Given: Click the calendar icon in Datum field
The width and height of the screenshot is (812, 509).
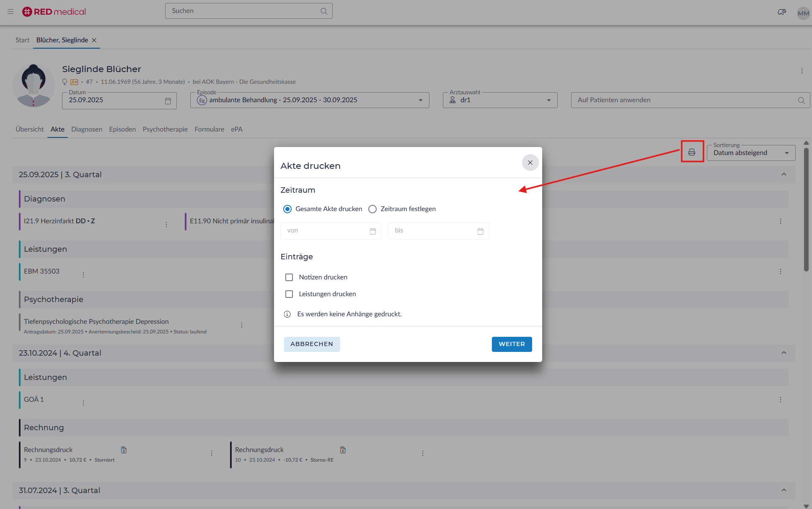Looking at the screenshot, I should click(168, 101).
